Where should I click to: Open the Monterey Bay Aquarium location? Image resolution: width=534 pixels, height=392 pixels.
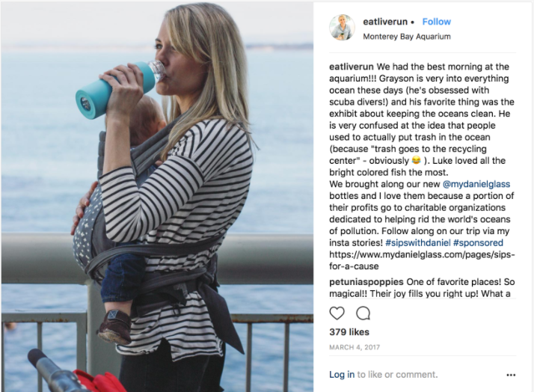coord(407,37)
